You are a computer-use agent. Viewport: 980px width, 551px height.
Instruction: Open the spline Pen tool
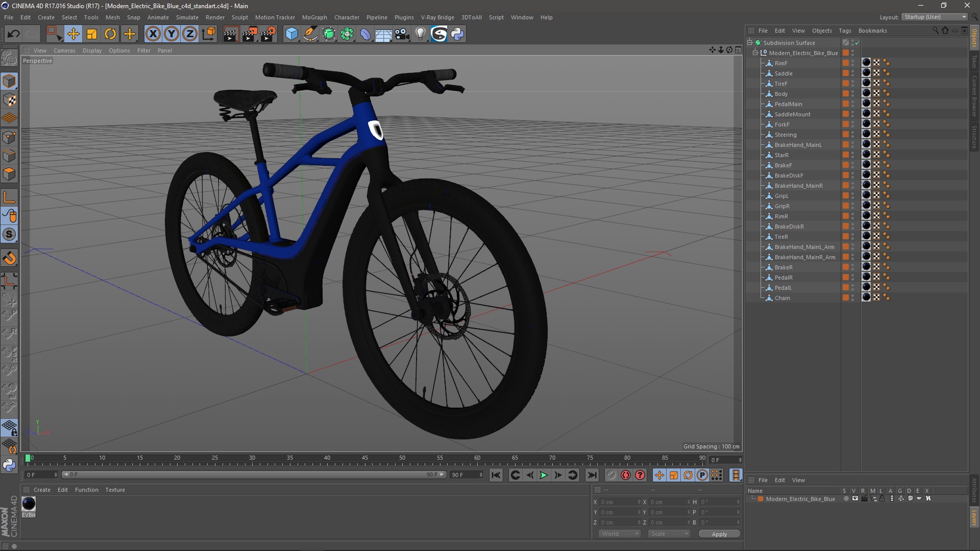coord(310,34)
